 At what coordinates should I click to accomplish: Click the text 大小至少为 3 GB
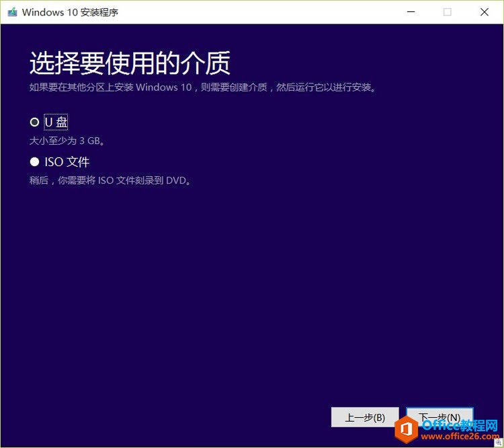coord(67,141)
